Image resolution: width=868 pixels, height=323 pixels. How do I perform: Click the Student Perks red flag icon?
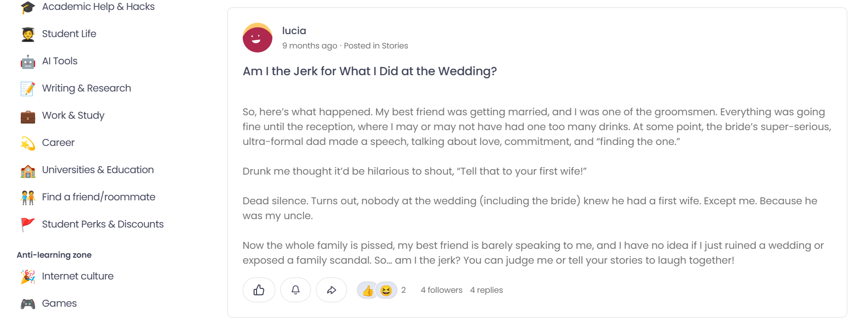click(x=27, y=224)
